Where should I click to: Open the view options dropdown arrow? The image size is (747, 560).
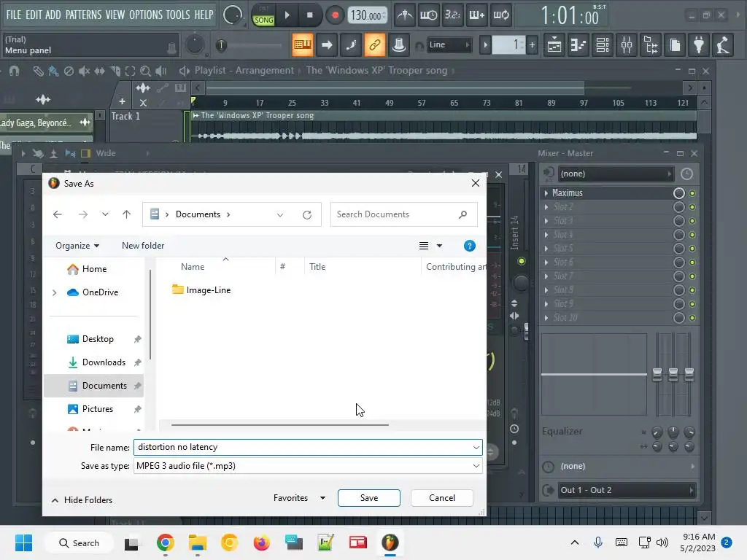pyautogui.click(x=439, y=246)
